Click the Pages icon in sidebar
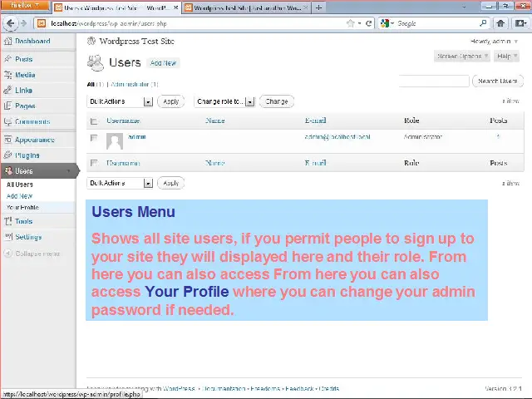532x399 pixels. point(7,106)
